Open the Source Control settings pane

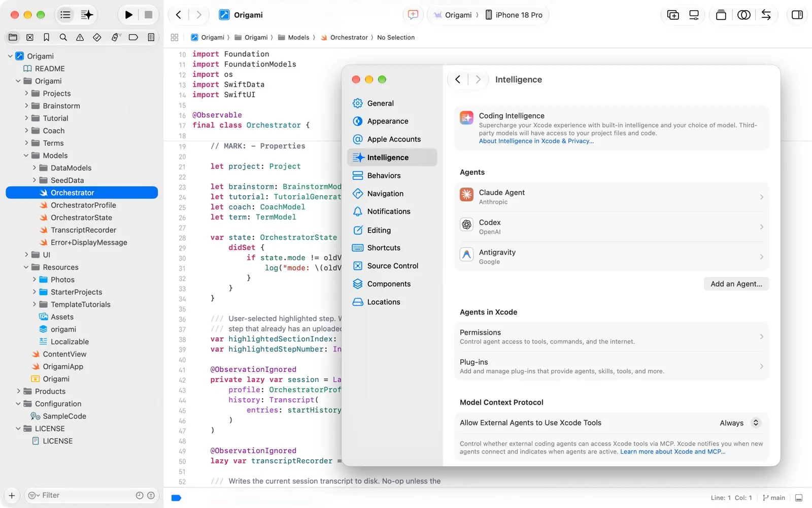click(391, 266)
